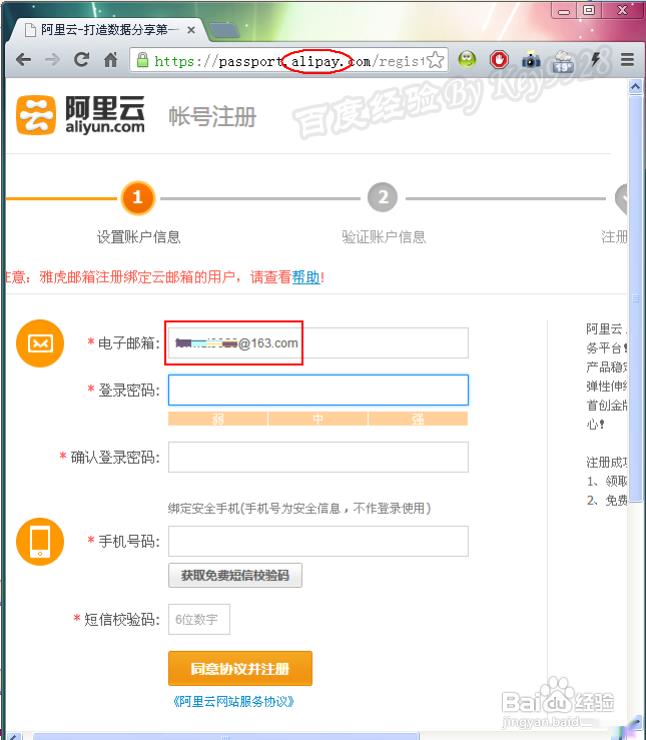
Task: Open 《阿里云网站服务协议》 link
Action: [x=234, y=702]
